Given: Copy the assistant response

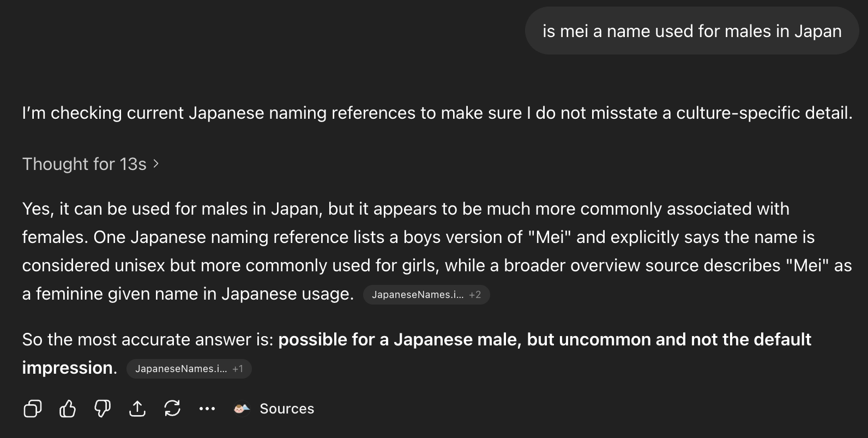Looking at the screenshot, I should pyautogui.click(x=33, y=409).
